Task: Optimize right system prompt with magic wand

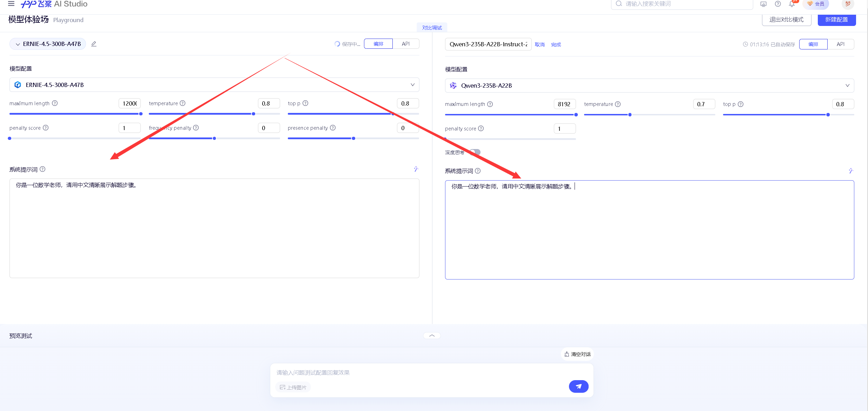Action: click(851, 171)
